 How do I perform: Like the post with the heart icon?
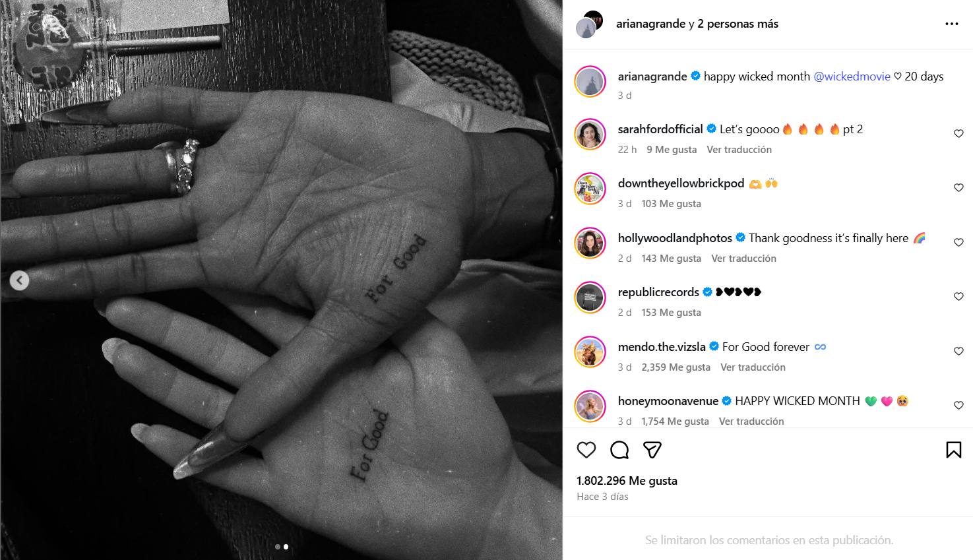[x=586, y=450]
